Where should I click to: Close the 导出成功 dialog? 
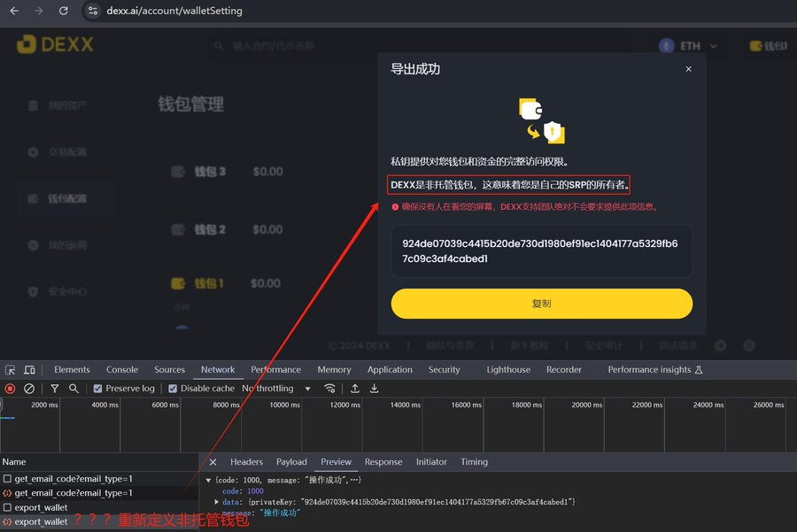688,69
